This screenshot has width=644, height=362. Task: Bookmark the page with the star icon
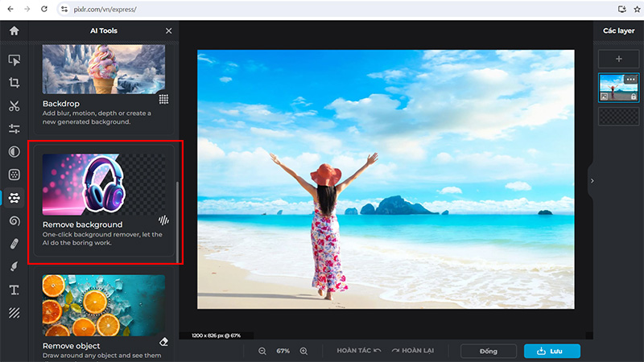pos(638,9)
